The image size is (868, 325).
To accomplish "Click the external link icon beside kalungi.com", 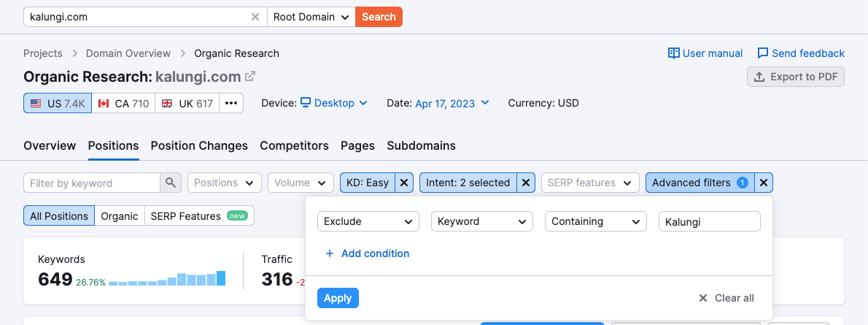I will tap(250, 76).
